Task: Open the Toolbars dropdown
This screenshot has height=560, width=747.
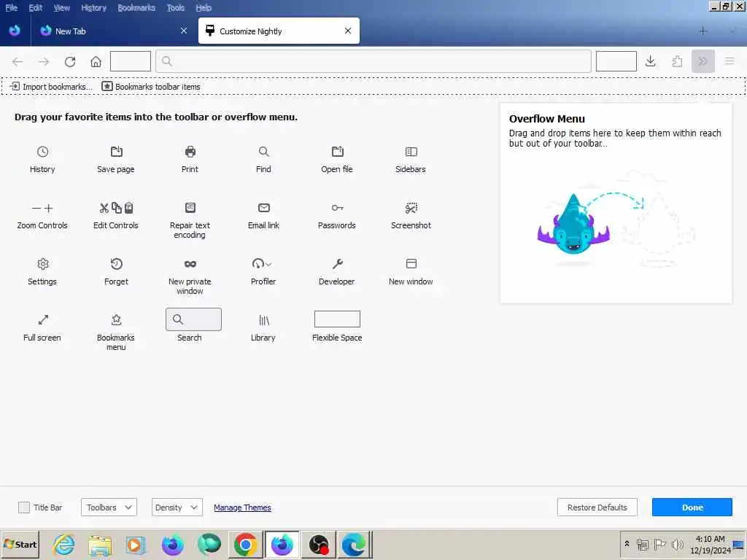Action: (109, 507)
